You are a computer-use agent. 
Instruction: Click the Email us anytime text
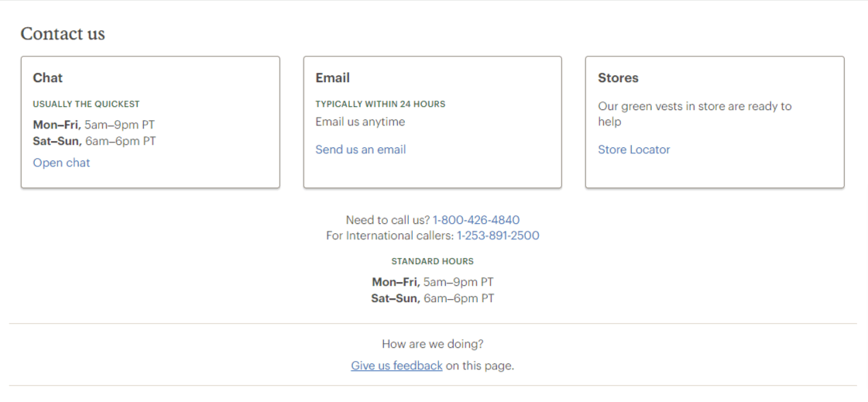tap(360, 122)
